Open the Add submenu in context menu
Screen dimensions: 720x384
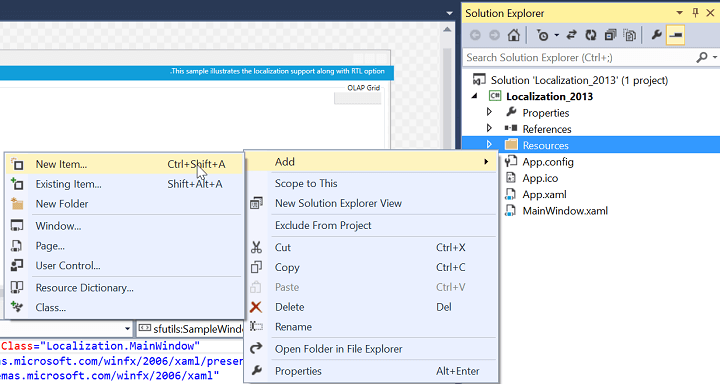coord(372,162)
